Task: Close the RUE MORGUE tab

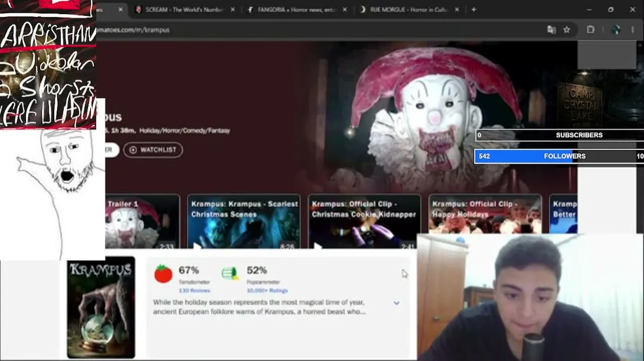Action: coord(456,10)
